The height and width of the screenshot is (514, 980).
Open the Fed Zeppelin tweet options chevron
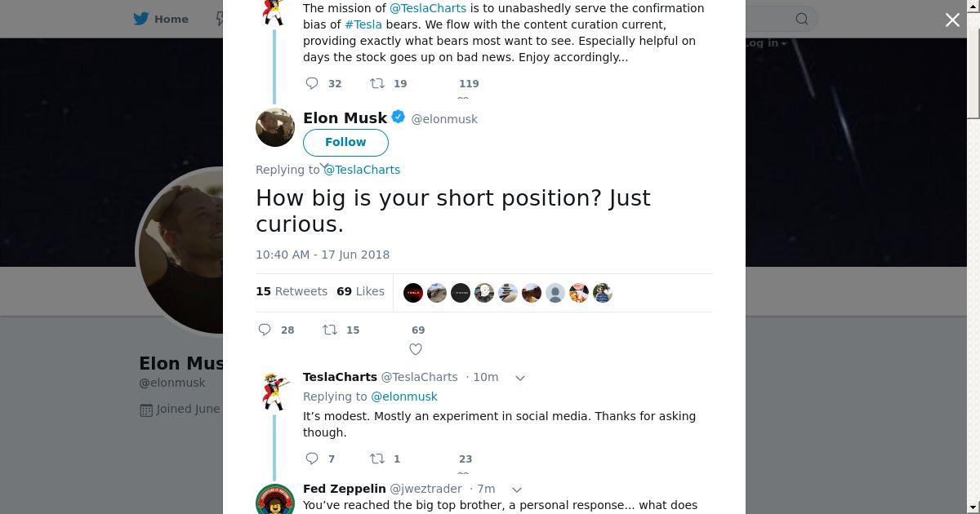(x=516, y=490)
